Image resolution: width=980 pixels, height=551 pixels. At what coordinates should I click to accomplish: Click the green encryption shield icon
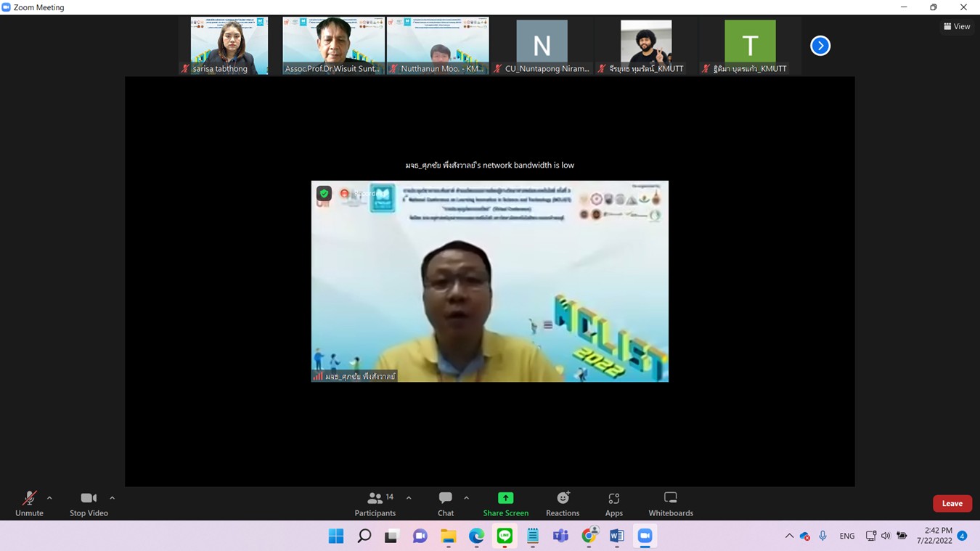[x=324, y=193]
